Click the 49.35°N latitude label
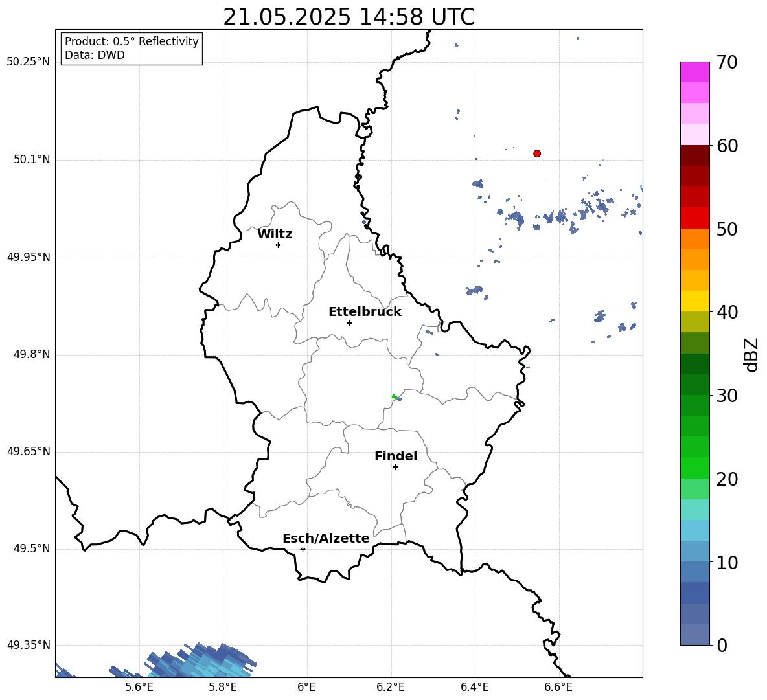The height and width of the screenshot is (700, 767). tap(29, 645)
